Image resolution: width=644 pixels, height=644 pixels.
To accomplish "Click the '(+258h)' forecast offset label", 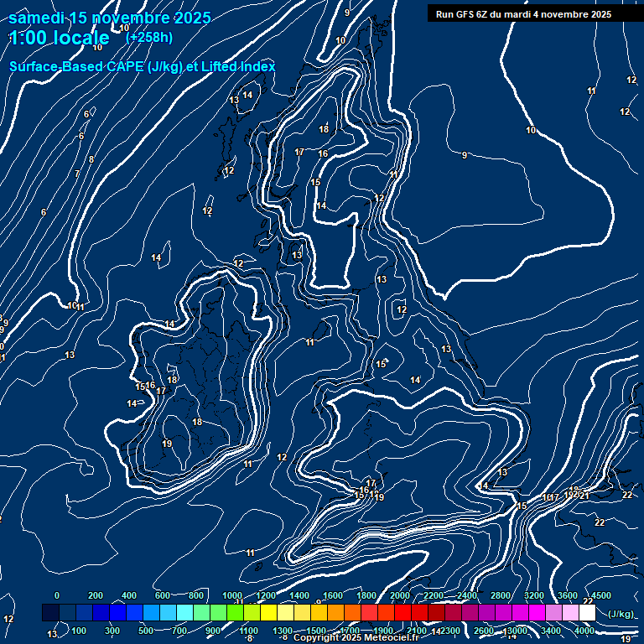I will (x=149, y=38).
